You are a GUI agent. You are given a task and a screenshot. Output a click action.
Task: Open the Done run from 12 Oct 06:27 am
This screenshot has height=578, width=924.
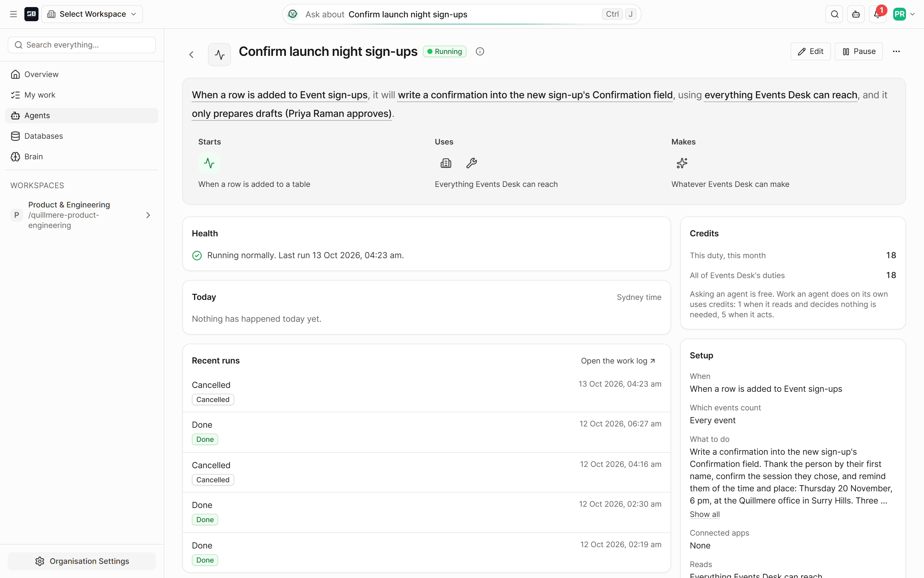coord(426,432)
